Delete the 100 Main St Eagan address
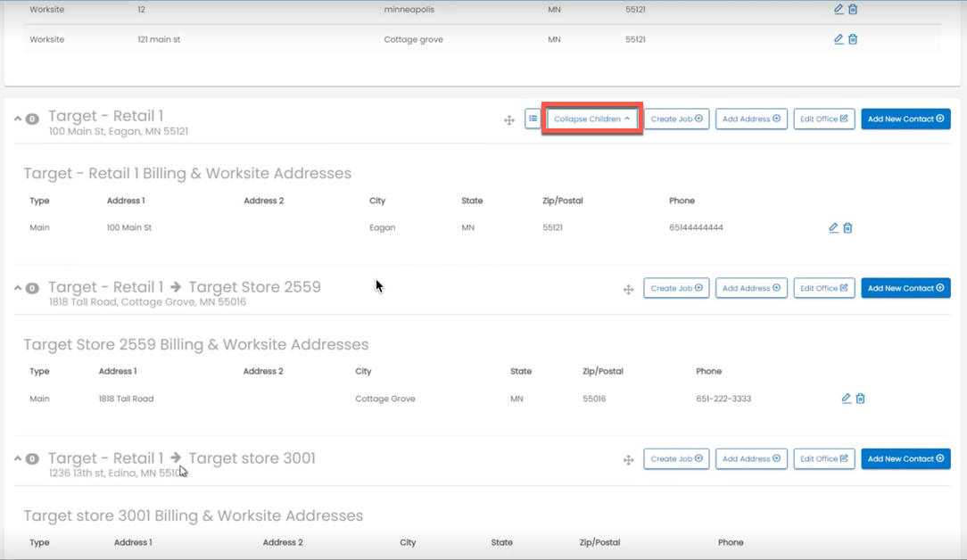The width and height of the screenshot is (967, 560). [x=848, y=227]
